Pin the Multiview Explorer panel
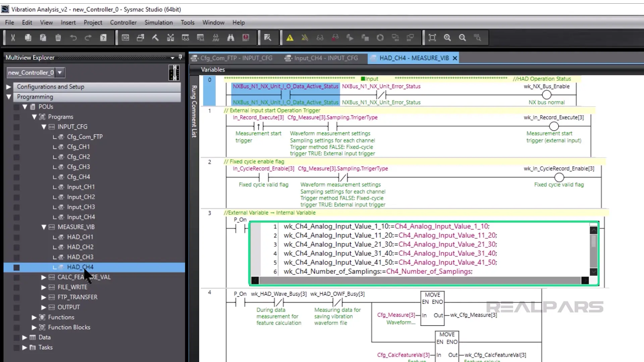The height and width of the screenshot is (362, 644). pos(180,57)
